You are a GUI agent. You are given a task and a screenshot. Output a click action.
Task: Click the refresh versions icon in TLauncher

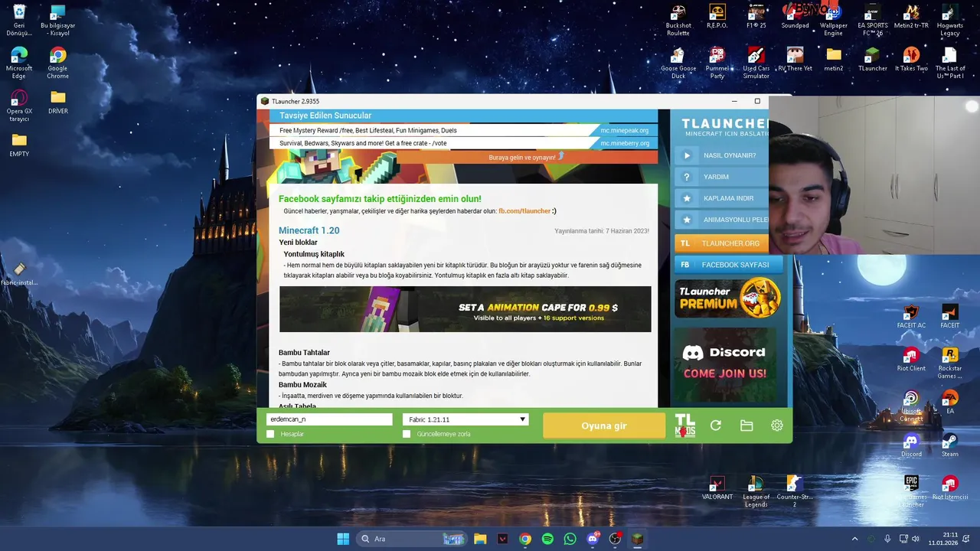coord(716,425)
